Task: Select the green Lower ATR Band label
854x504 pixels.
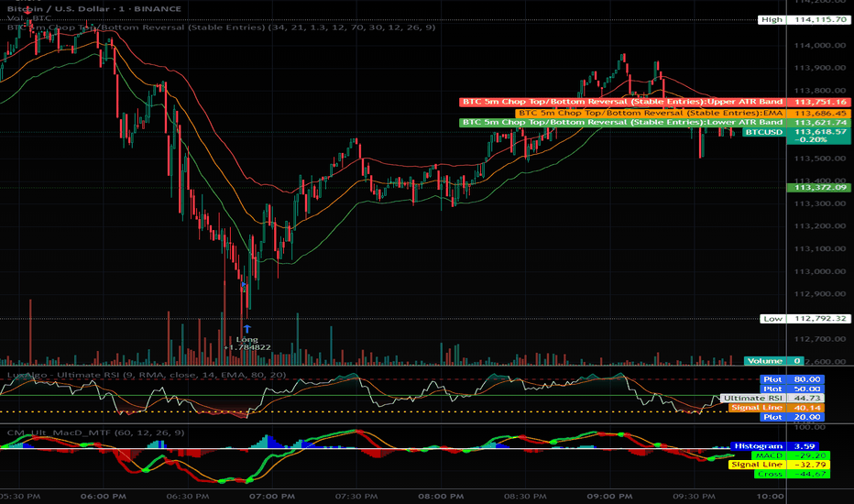Action: coord(622,123)
